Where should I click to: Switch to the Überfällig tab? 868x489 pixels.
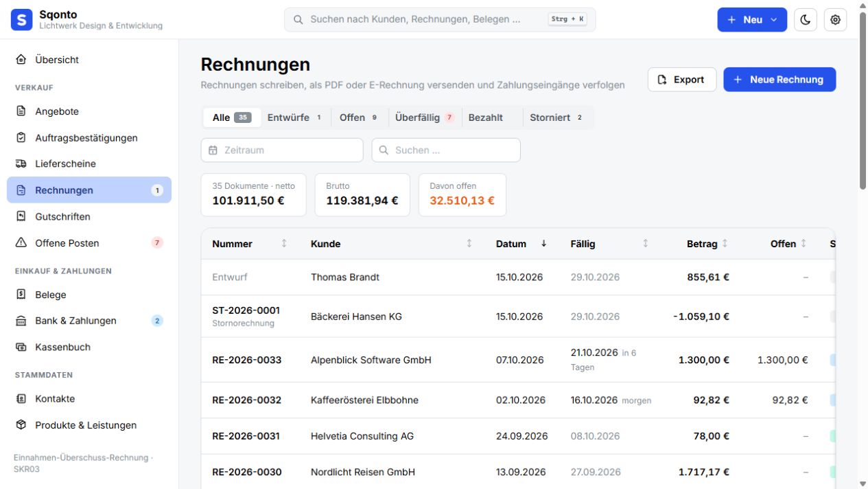point(425,117)
